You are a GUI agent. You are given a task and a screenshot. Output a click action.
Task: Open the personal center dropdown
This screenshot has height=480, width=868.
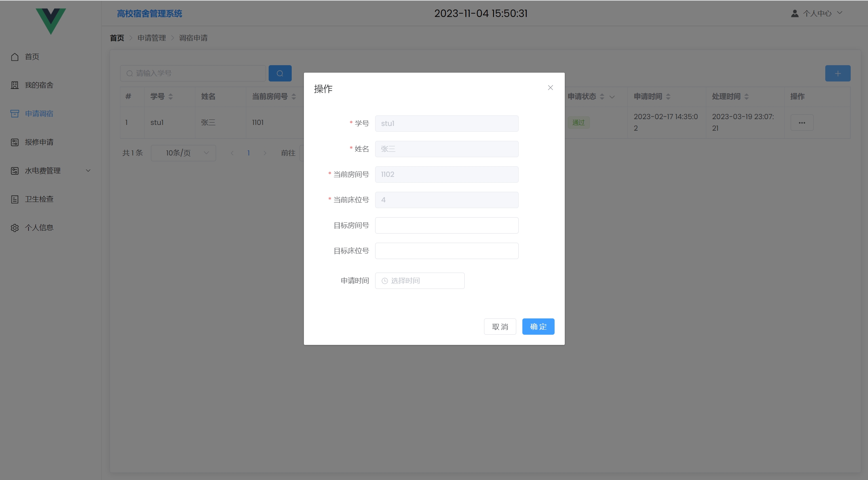[x=817, y=14]
